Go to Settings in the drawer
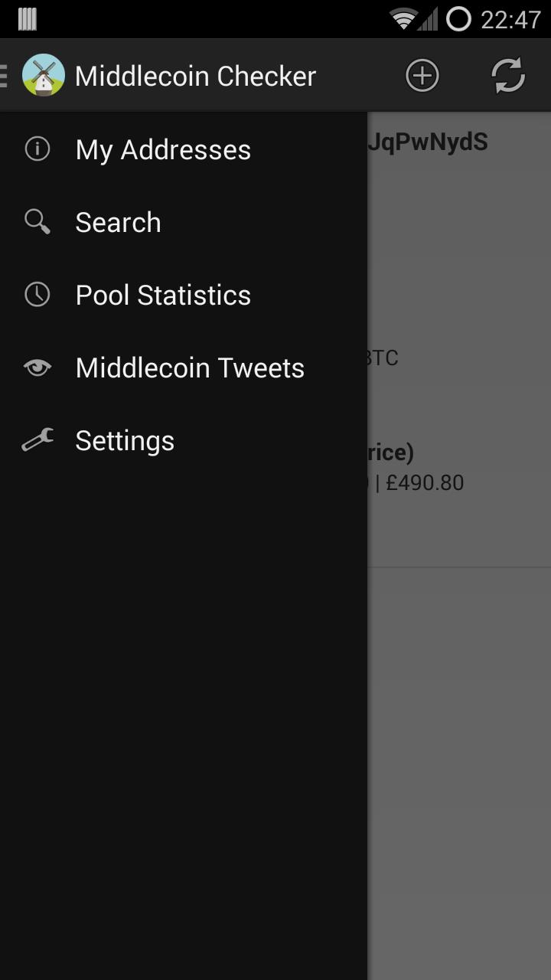Screen dimensions: 551x980 point(124,440)
